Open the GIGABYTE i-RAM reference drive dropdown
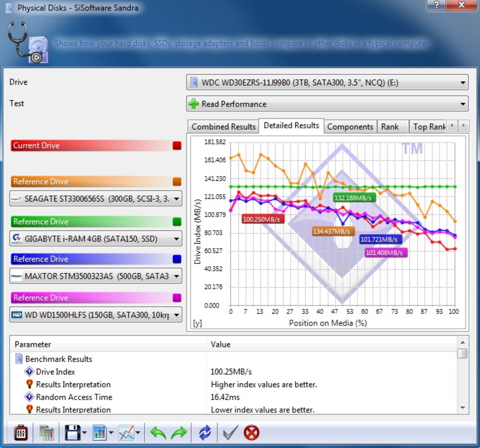480x448 pixels. (x=96, y=239)
